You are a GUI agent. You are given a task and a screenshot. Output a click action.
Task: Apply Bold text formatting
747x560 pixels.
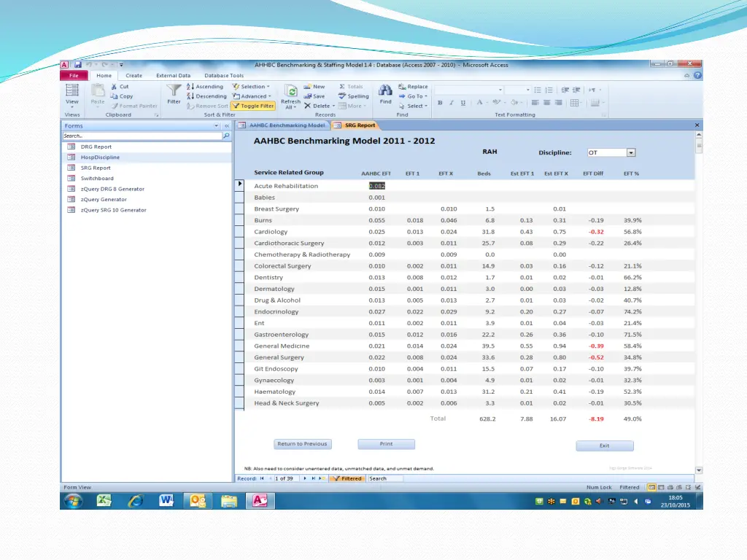coord(440,102)
